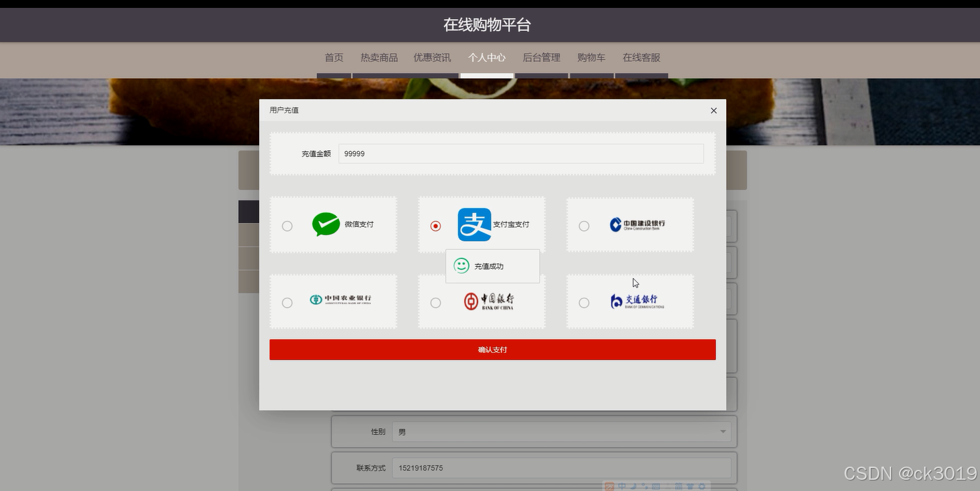
Task: Open the 优惠资讯 navigation tab
Action: coord(432,58)
